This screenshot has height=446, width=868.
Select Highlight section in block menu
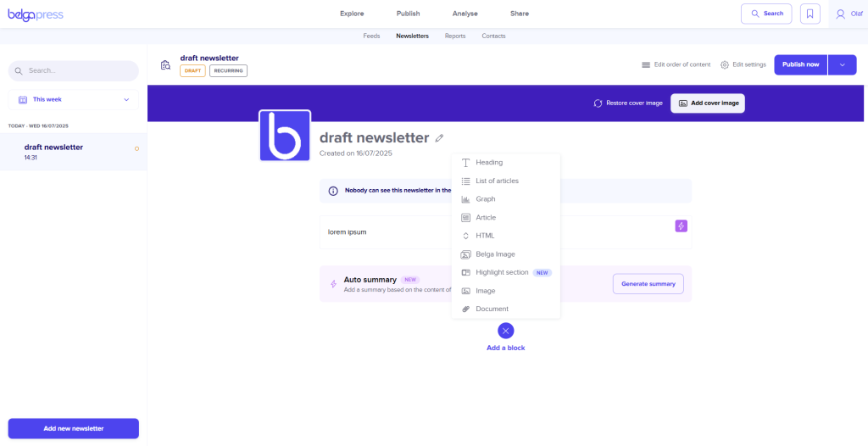point(502,272)
